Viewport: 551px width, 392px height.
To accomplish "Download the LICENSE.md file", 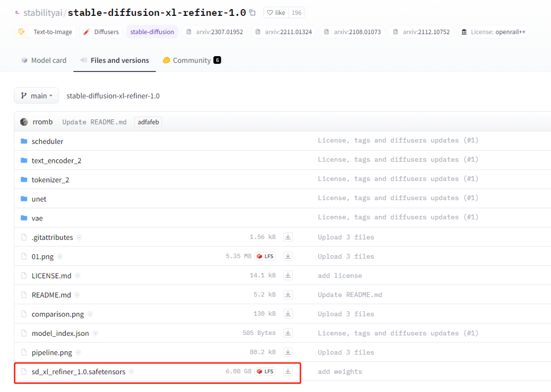I will coord(288,275).
